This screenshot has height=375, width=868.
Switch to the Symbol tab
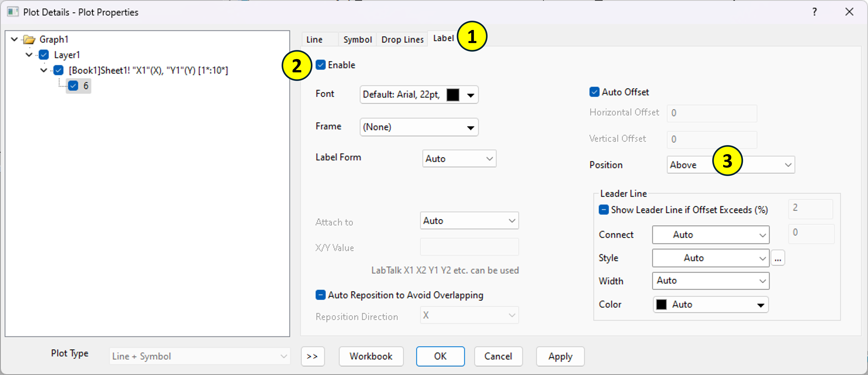pos(357,40)
